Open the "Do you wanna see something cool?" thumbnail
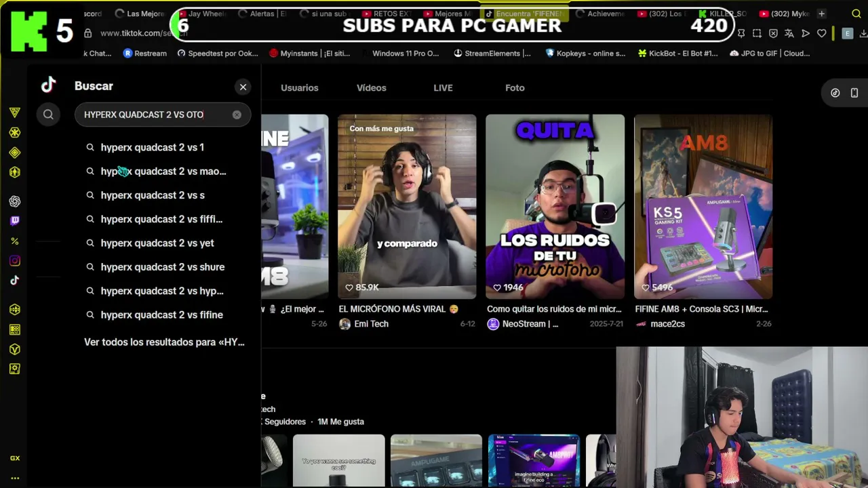This screenshot has height=488, width=868. [338, 461]
